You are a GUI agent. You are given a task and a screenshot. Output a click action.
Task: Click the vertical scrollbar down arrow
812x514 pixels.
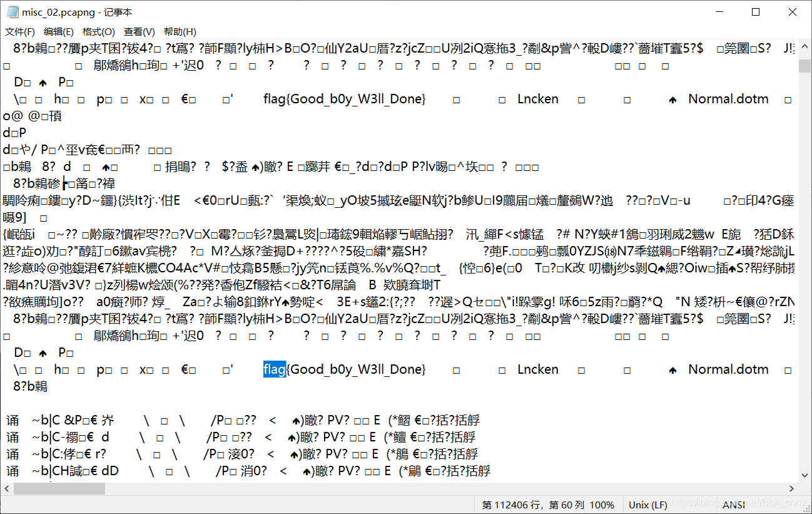[805, 477]
